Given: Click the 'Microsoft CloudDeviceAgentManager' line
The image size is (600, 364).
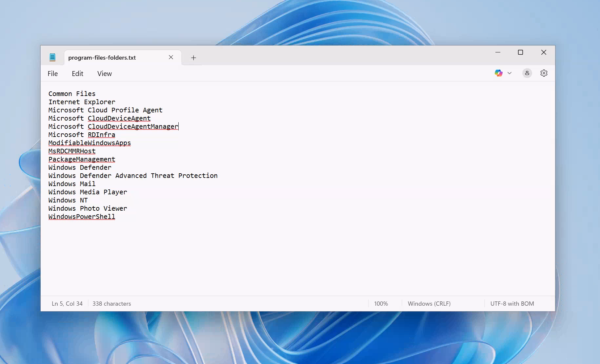Looking at the screenshot, I should (x=113, y=126).
